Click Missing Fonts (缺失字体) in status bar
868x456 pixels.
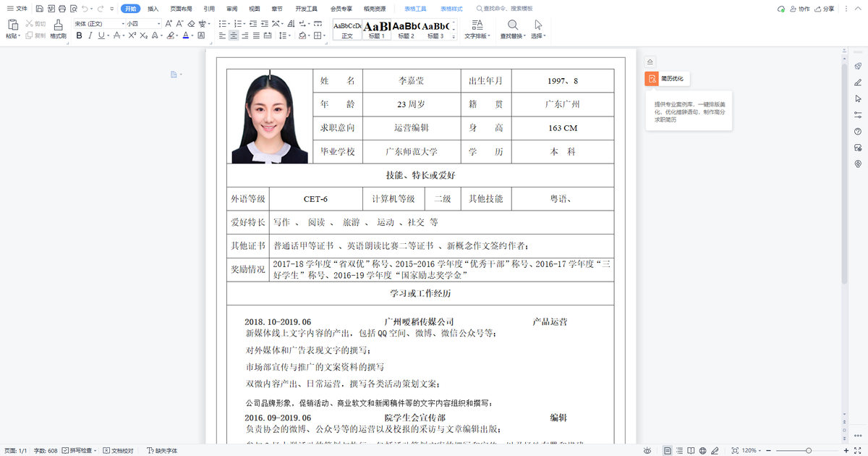163,450
